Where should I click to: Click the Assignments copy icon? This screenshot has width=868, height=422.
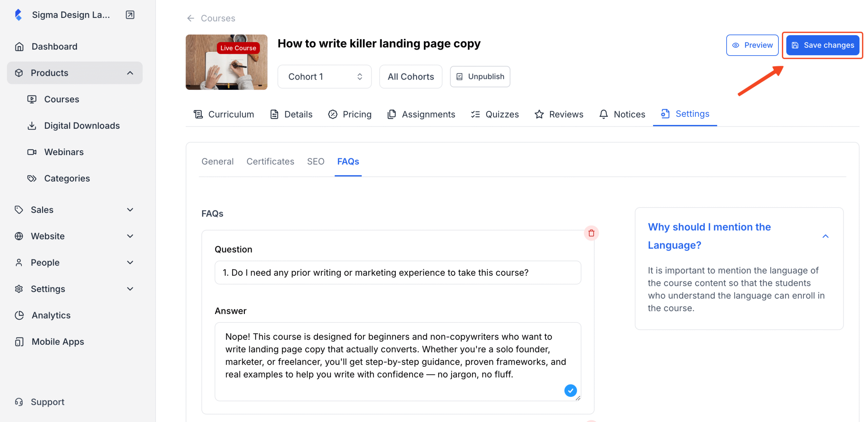point(392,114)
